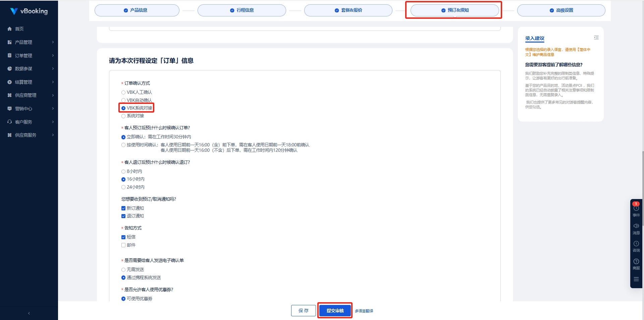Screen dimensions: 644x320
Task: Enable the 邮件 notification checkbox
Action: (x=123, y=245)
